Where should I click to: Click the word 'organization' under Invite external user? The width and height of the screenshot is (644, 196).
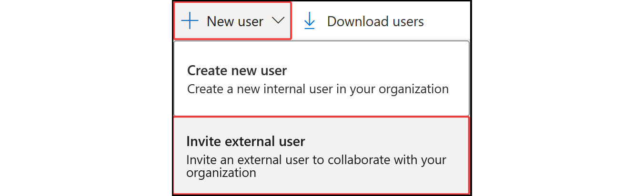[221, 173]
